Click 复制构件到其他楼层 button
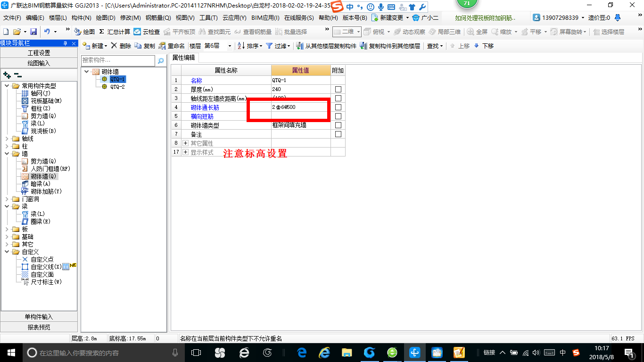Image resolution: width=644 pixels, height=362 pixels. click(x=390, y=46)
